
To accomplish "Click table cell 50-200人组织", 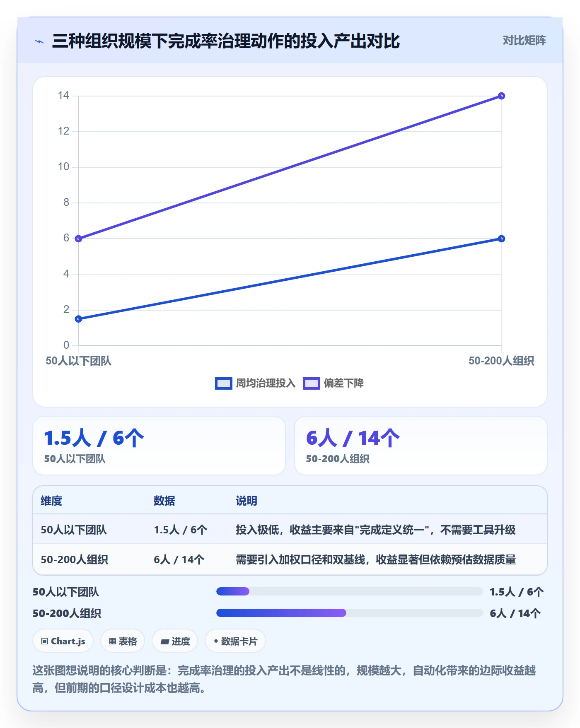I will pos(75,559).
